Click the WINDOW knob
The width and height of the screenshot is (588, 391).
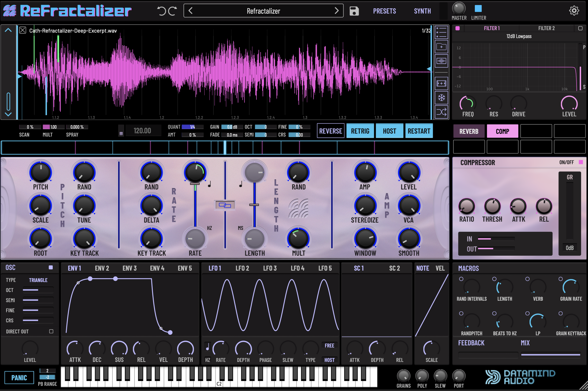[365, 239]
